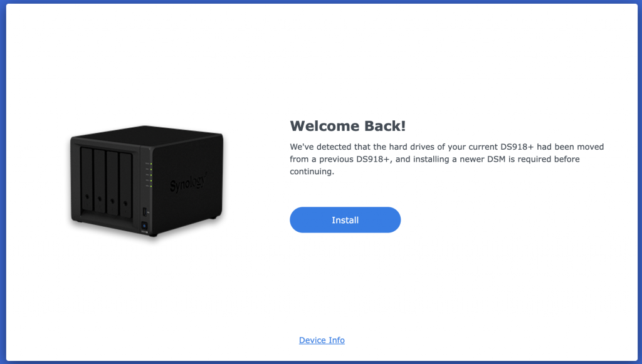This screenshot has width=642, height=364.
Task: Open the Device Info link
Action: click(x=322, y=340)
